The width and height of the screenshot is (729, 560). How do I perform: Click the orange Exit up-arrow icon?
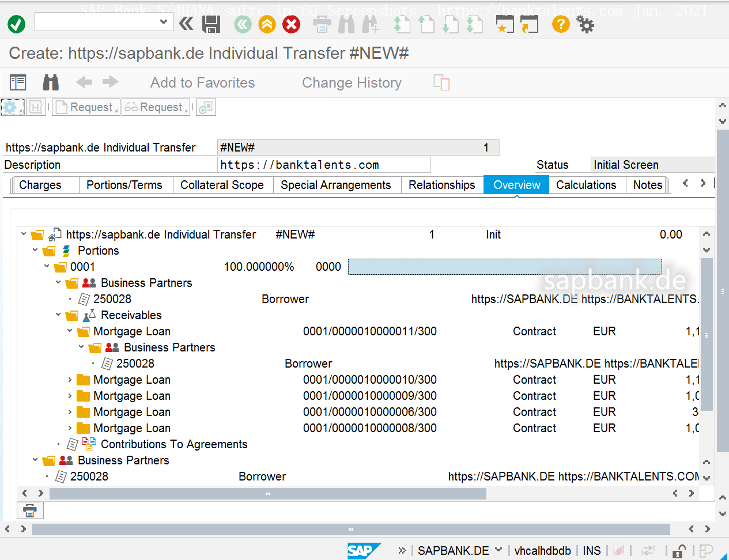tap(267, 24)
